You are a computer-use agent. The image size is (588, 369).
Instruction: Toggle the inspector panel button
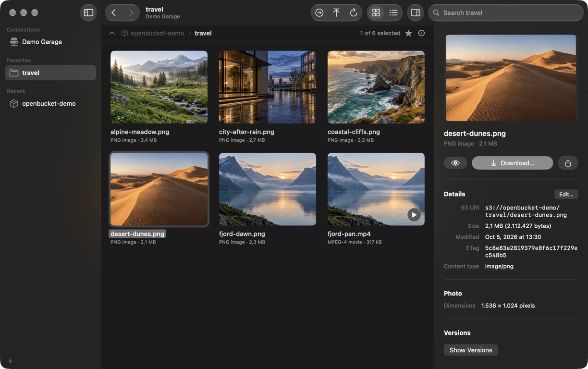(416, 12)
